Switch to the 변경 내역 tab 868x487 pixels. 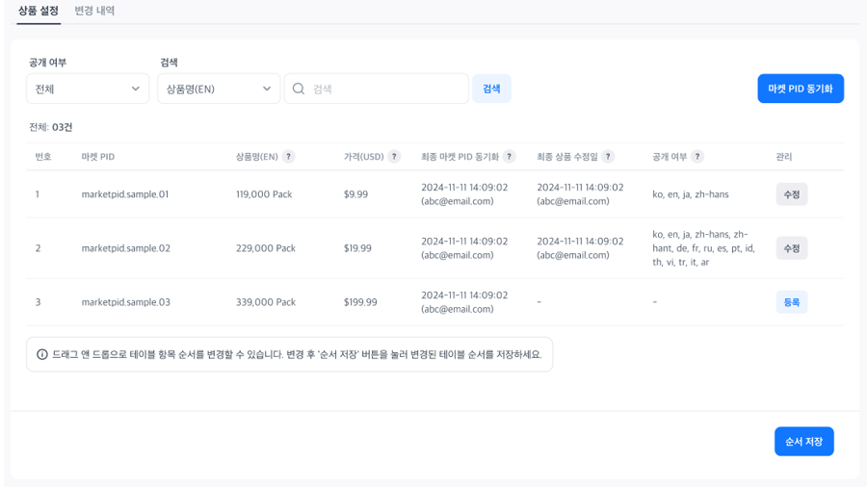point(94,11)
